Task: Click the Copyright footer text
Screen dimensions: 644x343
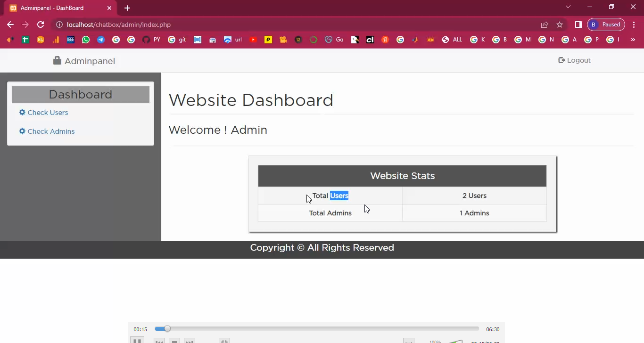Action: (x=322, y=248)
